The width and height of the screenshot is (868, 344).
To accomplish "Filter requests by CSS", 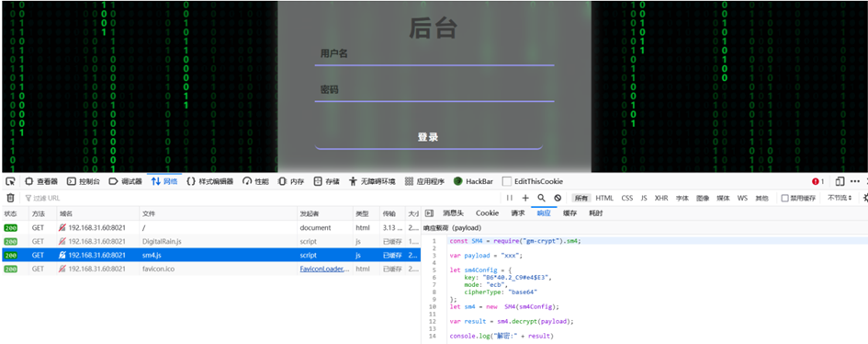I will [x=626, y=198].
